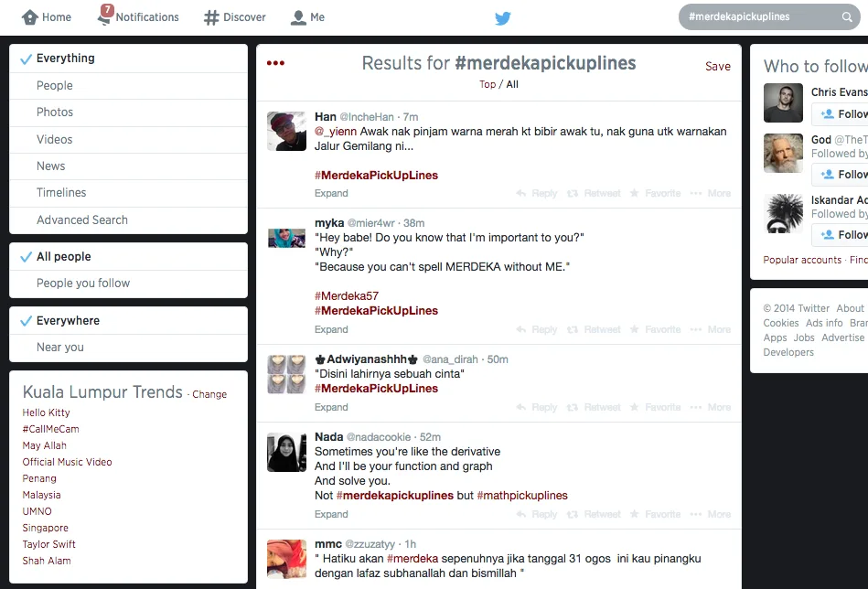Open Notifications with bell icon
The image size is (868, 589).
[105, 16]
